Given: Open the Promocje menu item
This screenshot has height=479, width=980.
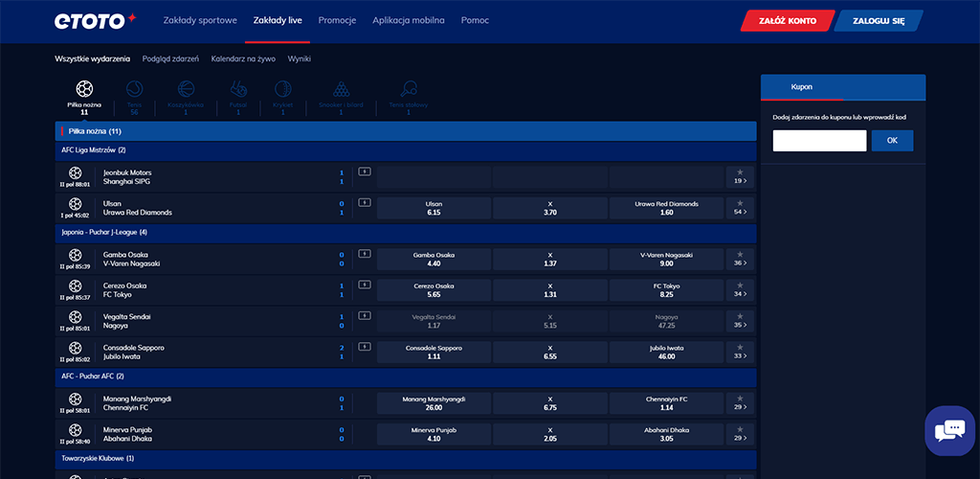Looking at the screenshot, I should coord(337,20).
